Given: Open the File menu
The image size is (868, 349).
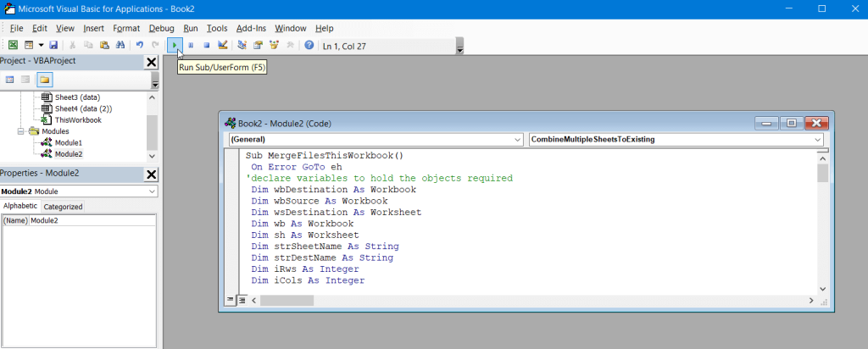Looking at the screenshot, I should coord(17,28).
